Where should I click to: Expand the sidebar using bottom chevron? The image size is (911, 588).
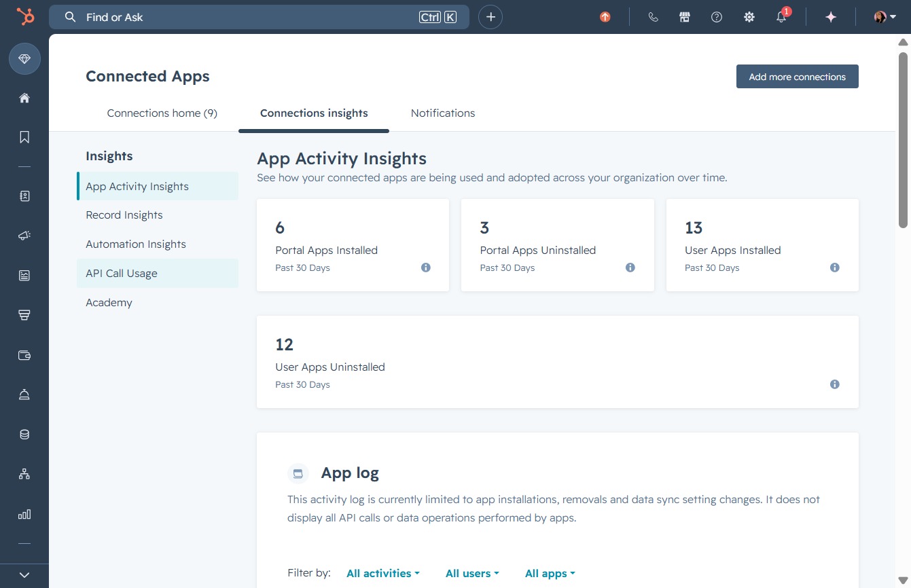(24, 575)
